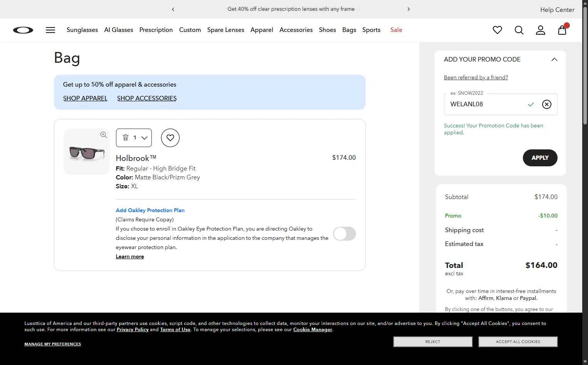
Task: Open the hamburger menu
Action: coord(50,30)
